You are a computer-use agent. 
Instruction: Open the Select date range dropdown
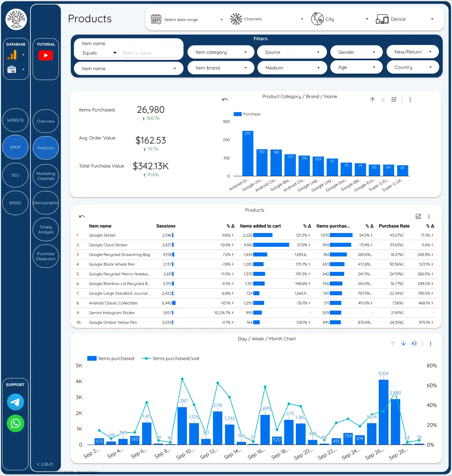click(187, 19)
